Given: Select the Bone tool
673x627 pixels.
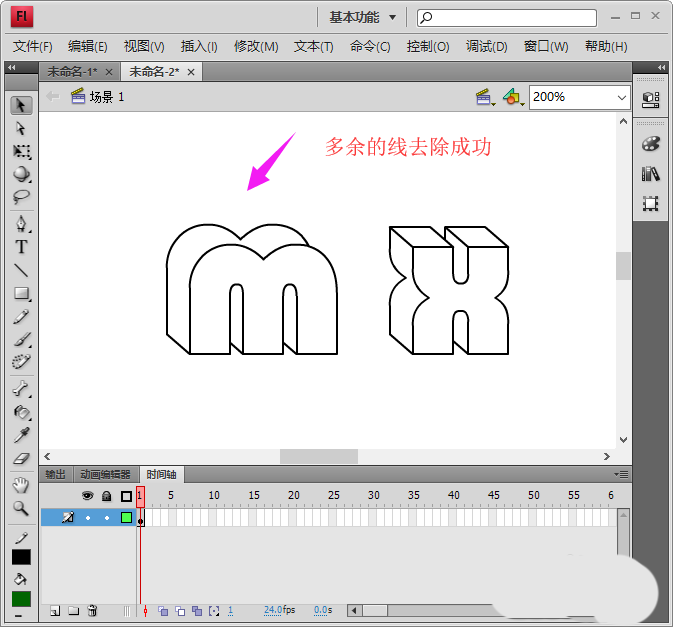Looking at the screenshot, I should tap(21, 389).
